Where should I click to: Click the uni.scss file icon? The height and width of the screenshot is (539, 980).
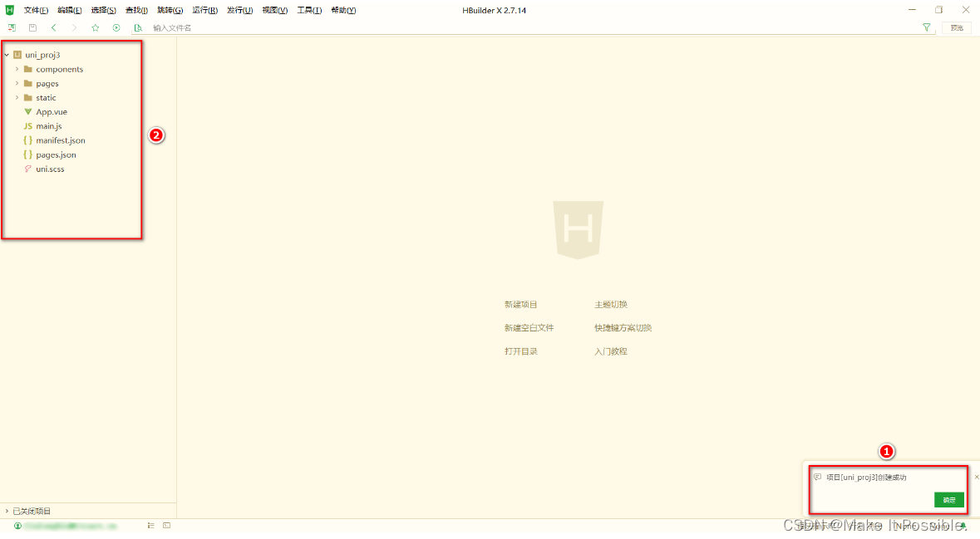click(27, 169)
